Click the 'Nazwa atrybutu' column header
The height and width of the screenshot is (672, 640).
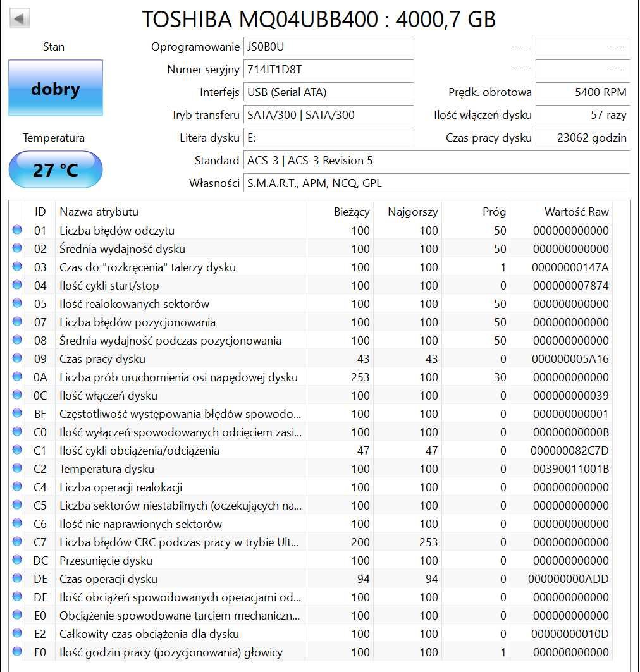point(180,212)
